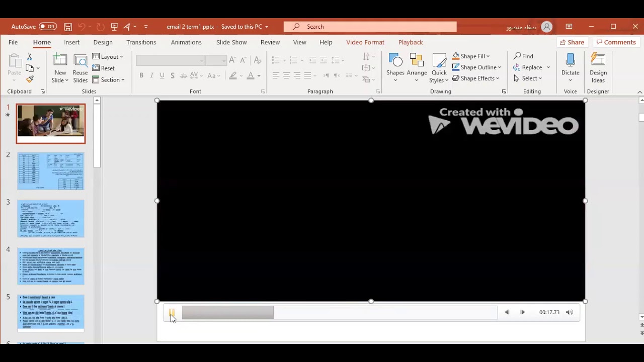
Task: Insert a New Slide
Action: (60, 68)
